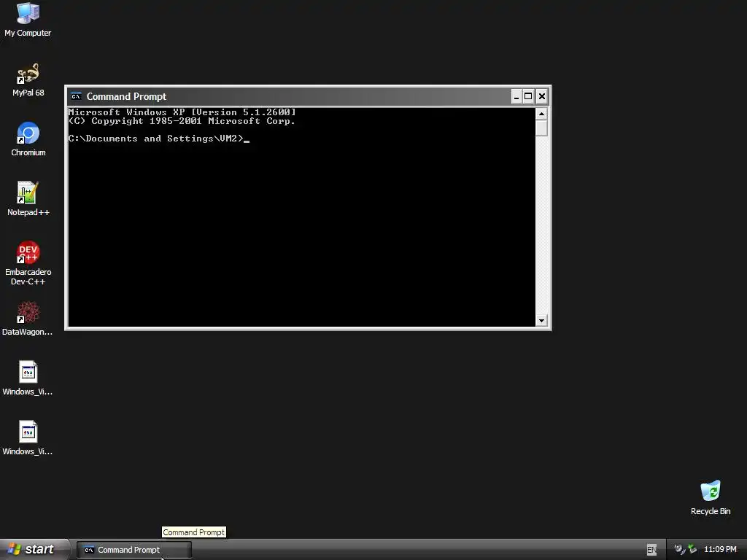
Task: Close the Command Prompt window
Action: coord(542,97)
